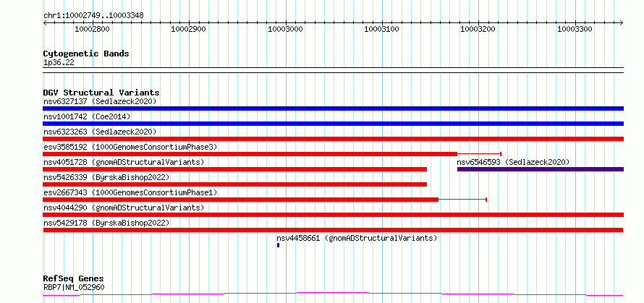Click the red bar of nsv5426339
This screenshot has width=644, height=303.
235,184
